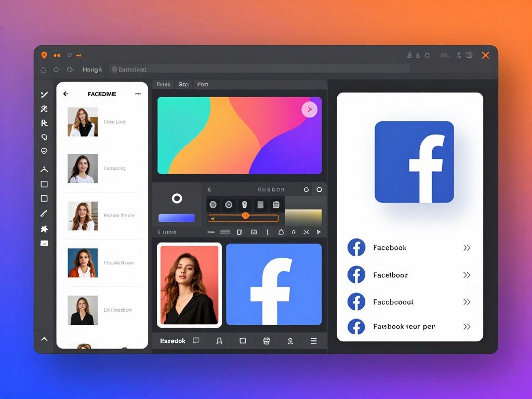532x399 pixels.
Task: Click the orange location pin icon
Action: click(44, 55)
